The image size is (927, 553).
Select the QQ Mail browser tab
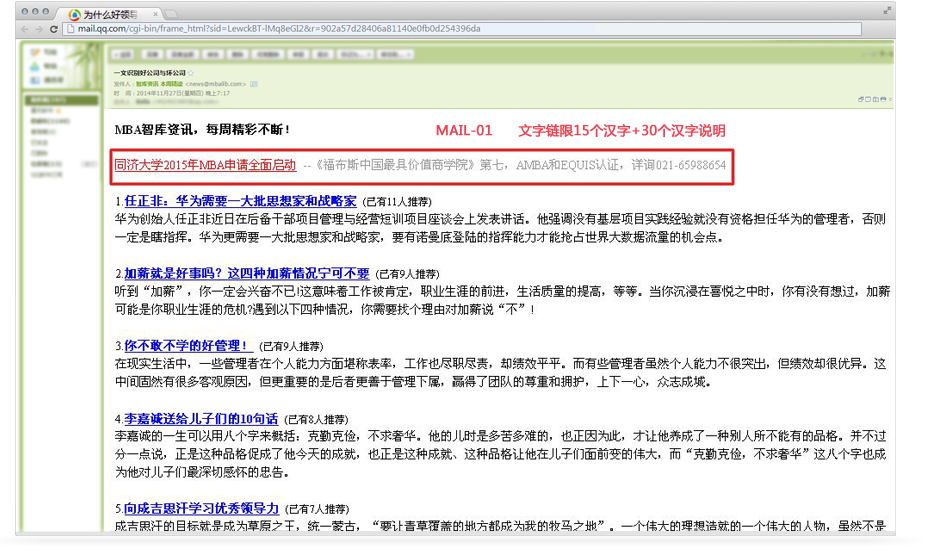tap(109, 14)
